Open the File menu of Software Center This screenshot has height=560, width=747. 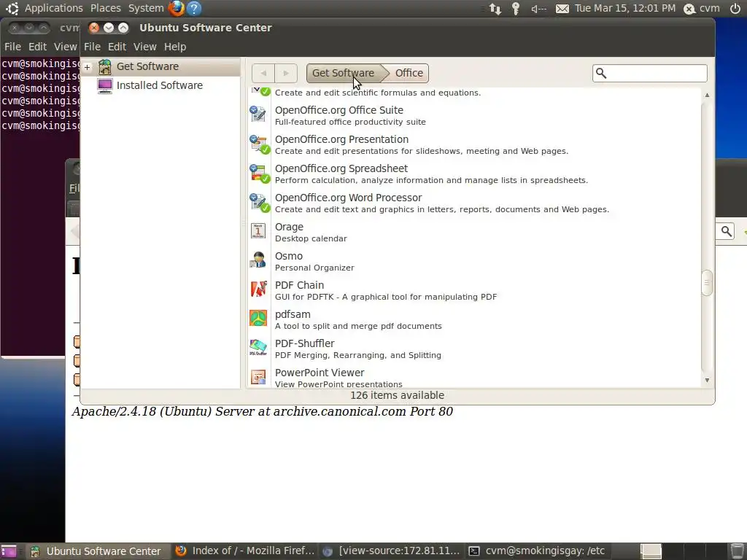click(x=92, y=47)
